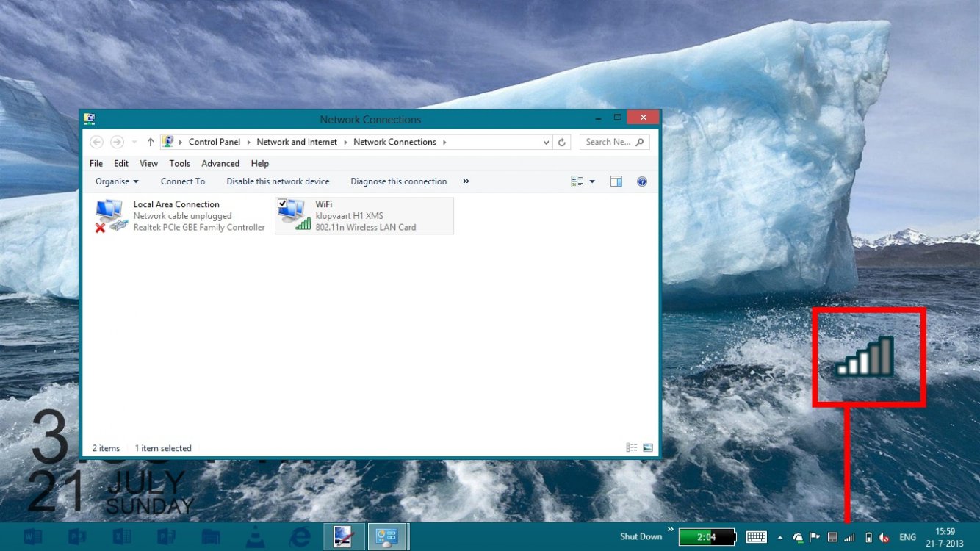Open the Advanced menu
This screenshot has width=980, height=551.
tap(220, 163)
